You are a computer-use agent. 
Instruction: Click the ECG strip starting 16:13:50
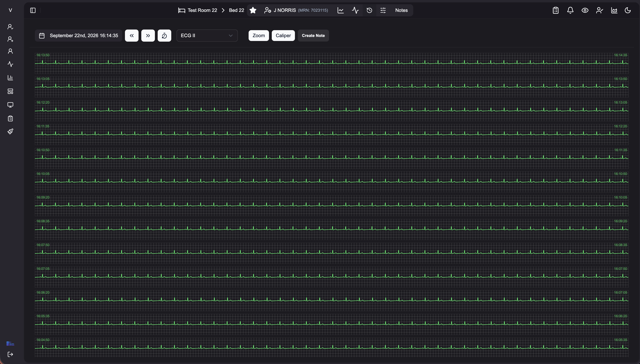click(x=331, y=63)
